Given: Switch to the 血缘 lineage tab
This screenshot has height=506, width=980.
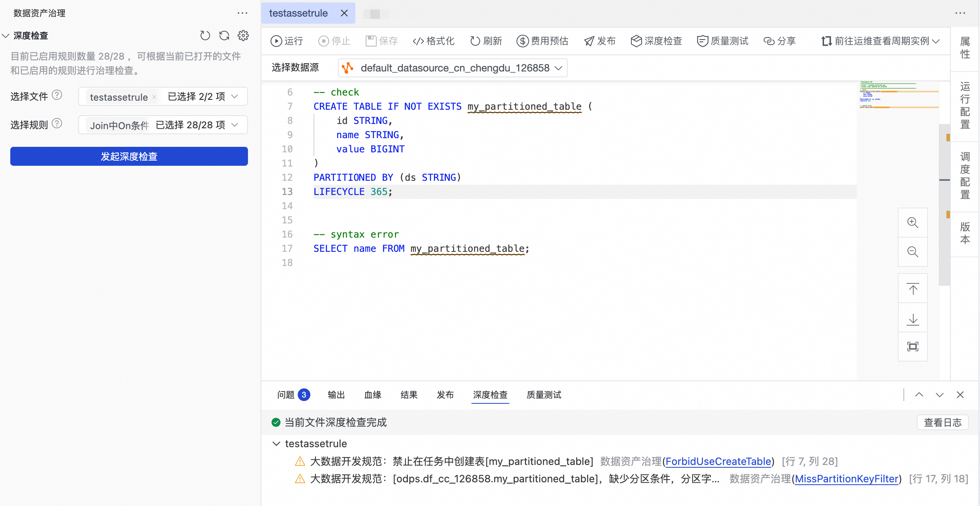Looking at the screenshot, I should click(x=372, y=395).
